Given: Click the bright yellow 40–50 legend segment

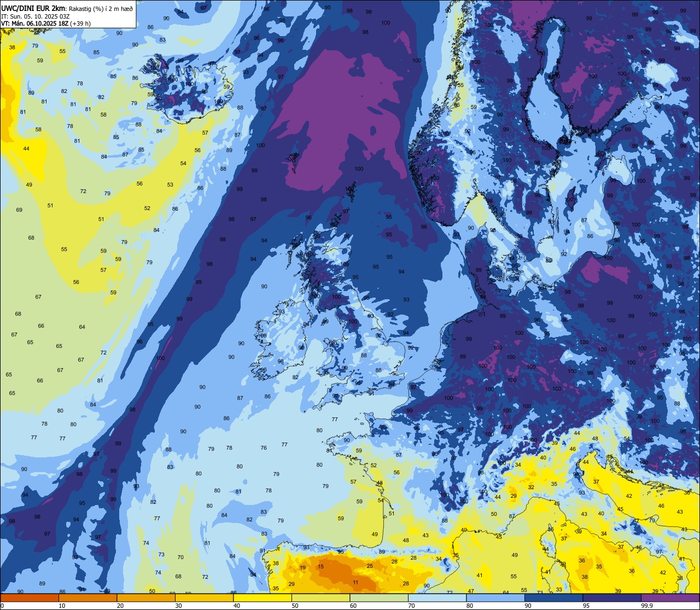Looking at the screenshot, I should tap(262, 598).
